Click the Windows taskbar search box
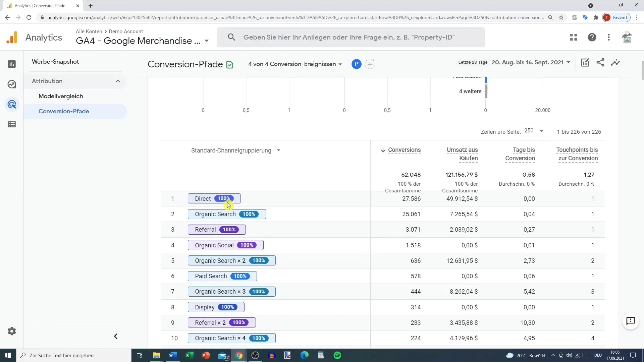 pos(74,355)
